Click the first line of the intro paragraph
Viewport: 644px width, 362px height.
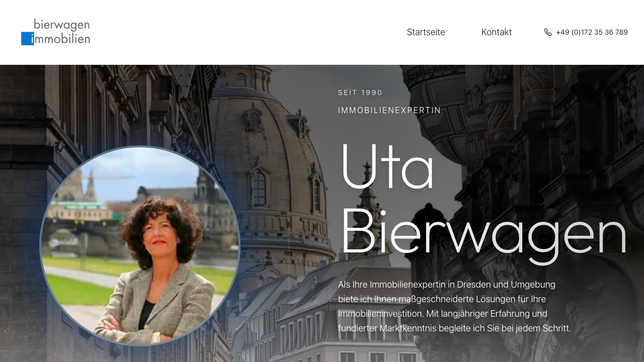click(446, 285)
